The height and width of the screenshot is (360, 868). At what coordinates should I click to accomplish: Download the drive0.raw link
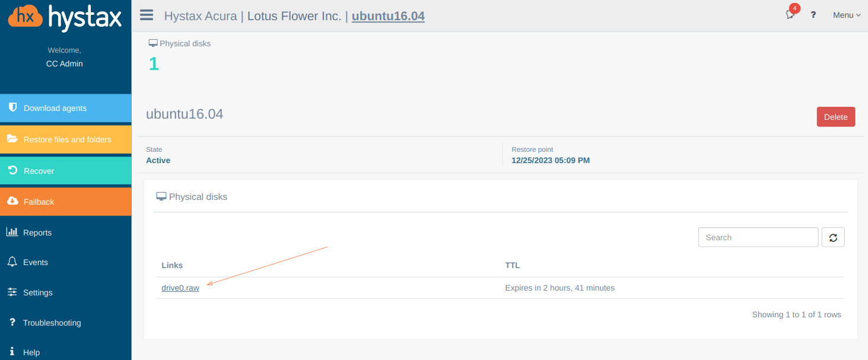coord(180,288)
